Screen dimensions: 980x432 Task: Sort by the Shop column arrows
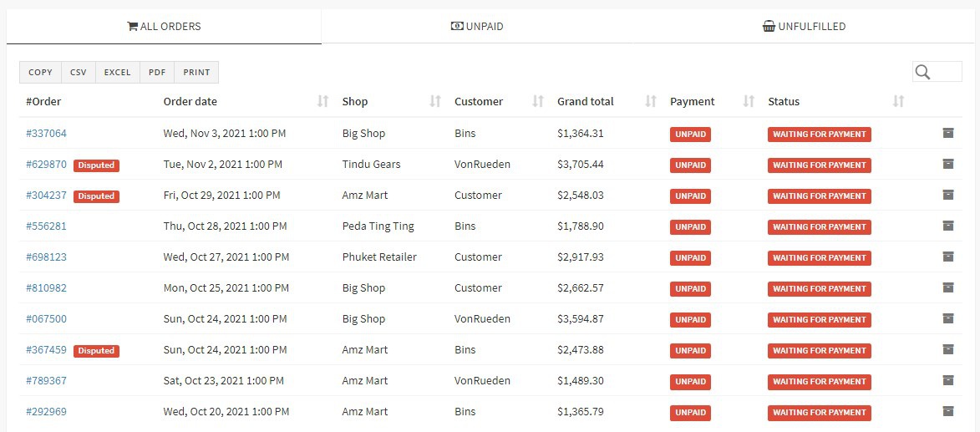click(434, 102)
